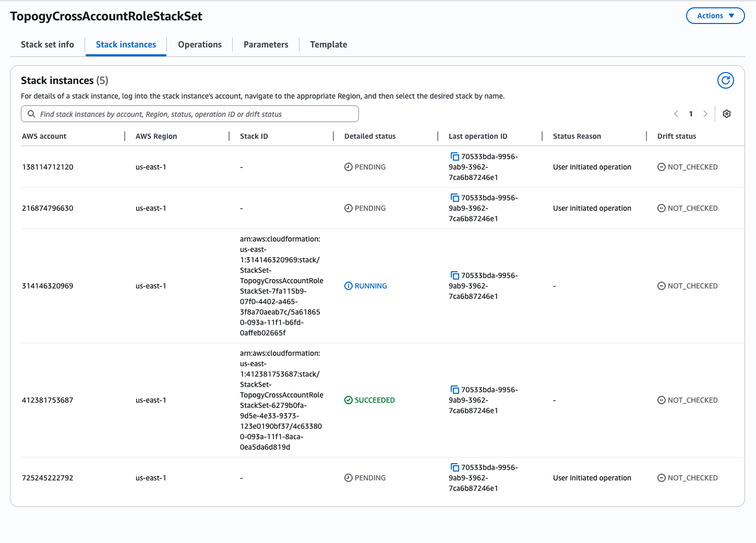Click account number 725245222792

[47, 478]
